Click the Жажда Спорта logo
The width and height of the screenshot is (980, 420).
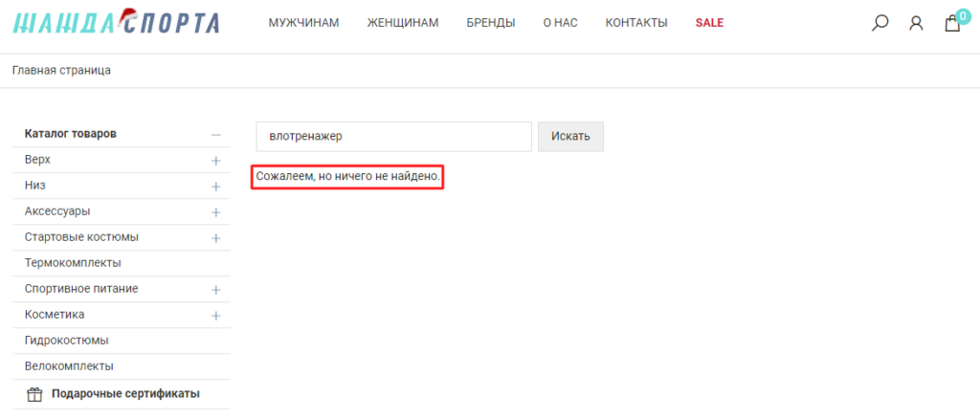116,22
